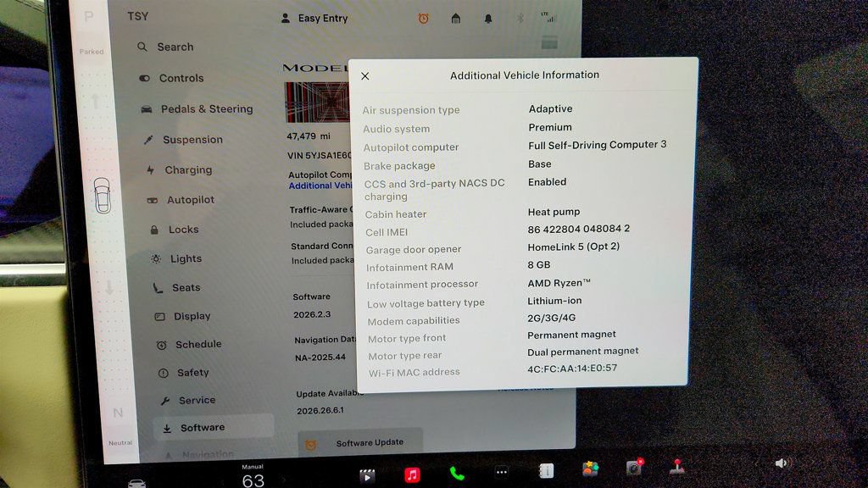Open the green Phone app
This screenshot has width=868, height=488.
tap(457, 474)
